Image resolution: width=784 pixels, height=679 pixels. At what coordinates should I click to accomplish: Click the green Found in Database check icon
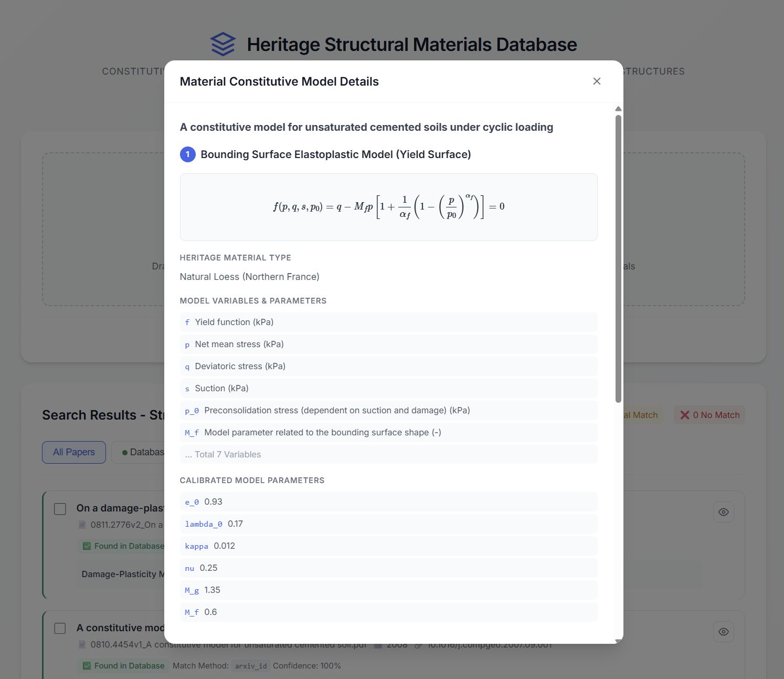(x=87, y=546)
